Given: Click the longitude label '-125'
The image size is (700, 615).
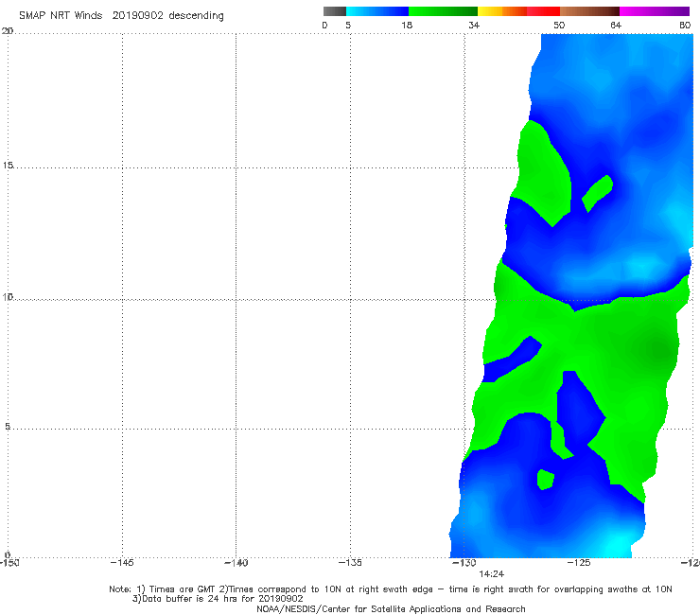Looking at the screenshot, I should pos(579,563).
